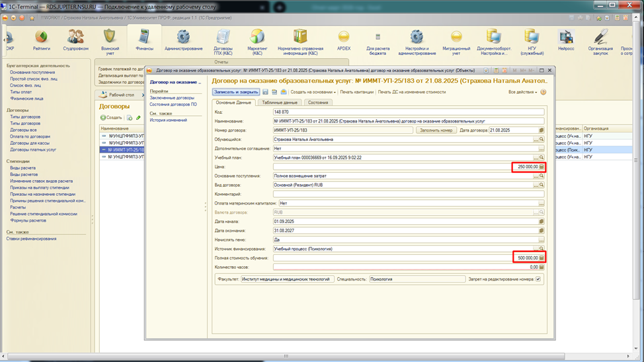Screen dimensions: 644x362
Task: Open date picker for Дата начала
Action: coord(542,222)
